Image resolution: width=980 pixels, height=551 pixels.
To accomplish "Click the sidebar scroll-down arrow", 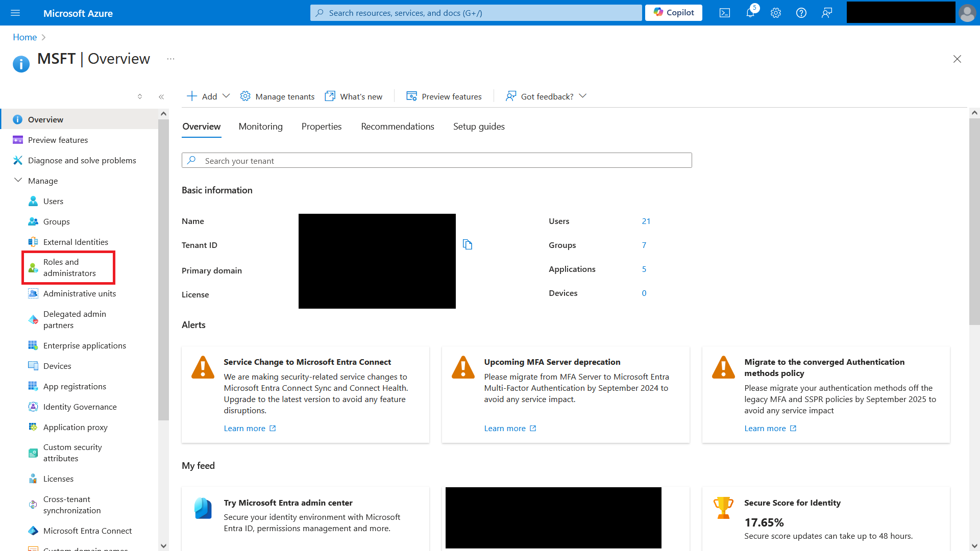I will coord(163,545).
